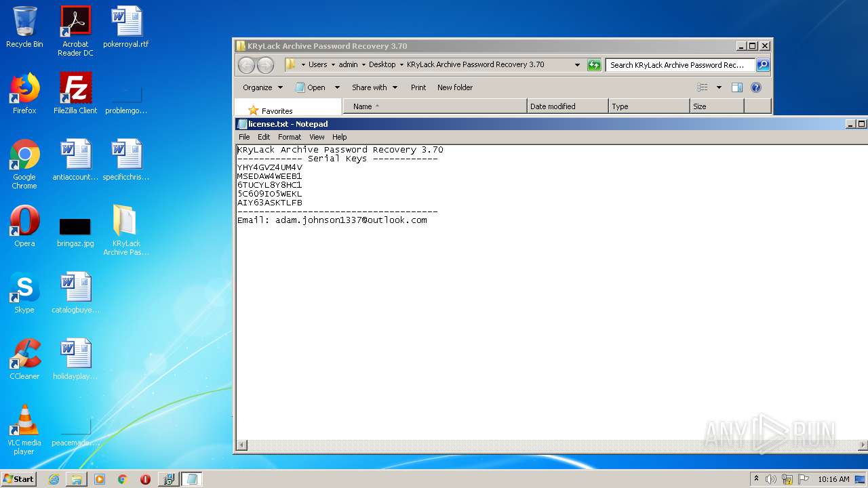
Task: Go forward in Explorer window
Action: click(266, 65)
